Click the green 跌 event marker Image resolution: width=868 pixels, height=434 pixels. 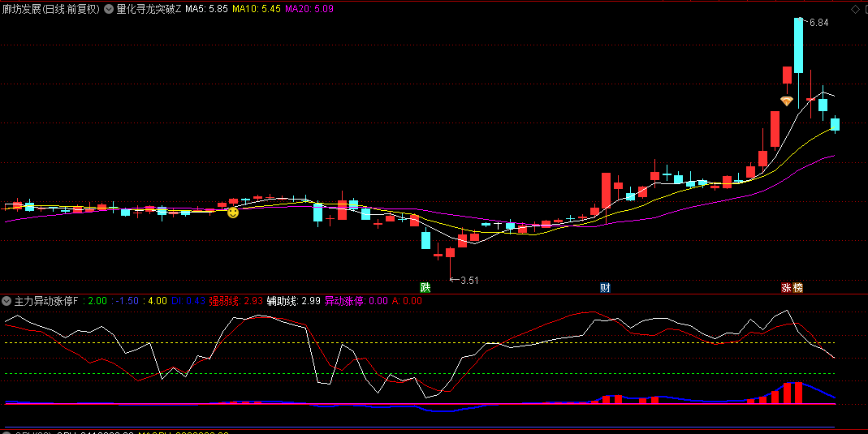[425, 287]
